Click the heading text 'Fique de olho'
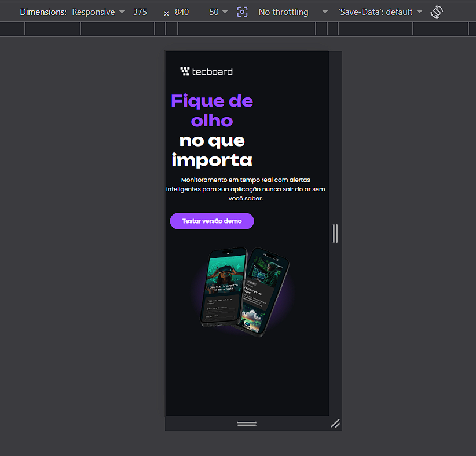The image size is (476, 456). (x=212, y=111)
